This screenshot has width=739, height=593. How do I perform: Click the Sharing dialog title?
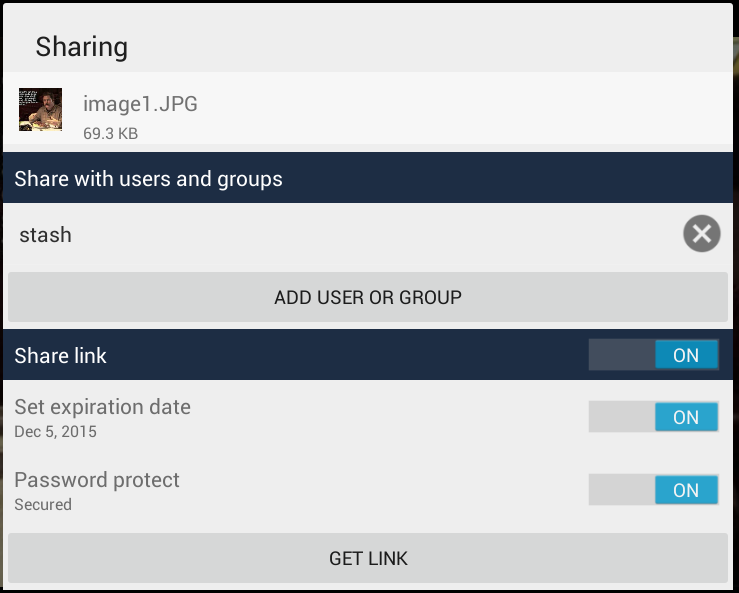(82, 47)
